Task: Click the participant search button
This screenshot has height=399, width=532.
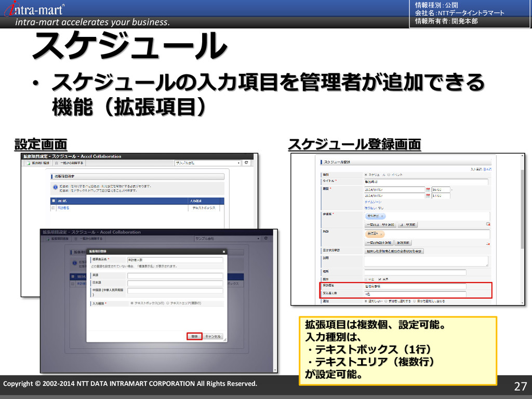Action: pyautogui.click(x=408, y=224)
